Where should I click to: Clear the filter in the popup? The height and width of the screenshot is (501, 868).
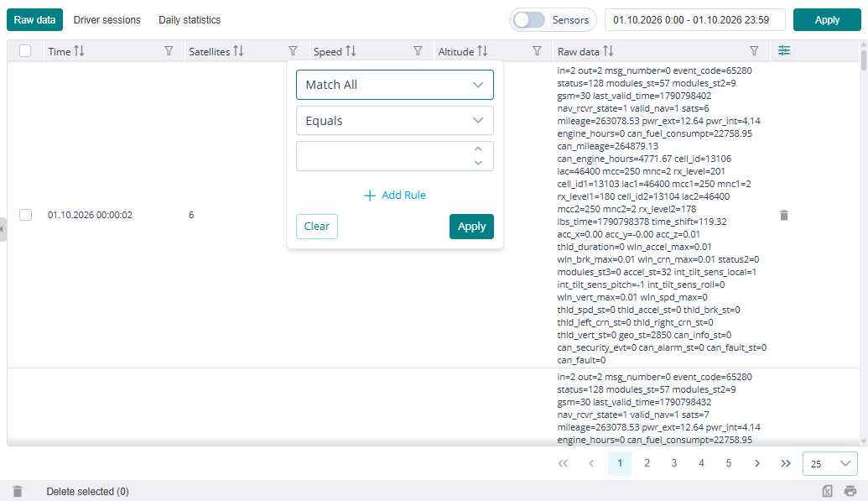317,226
